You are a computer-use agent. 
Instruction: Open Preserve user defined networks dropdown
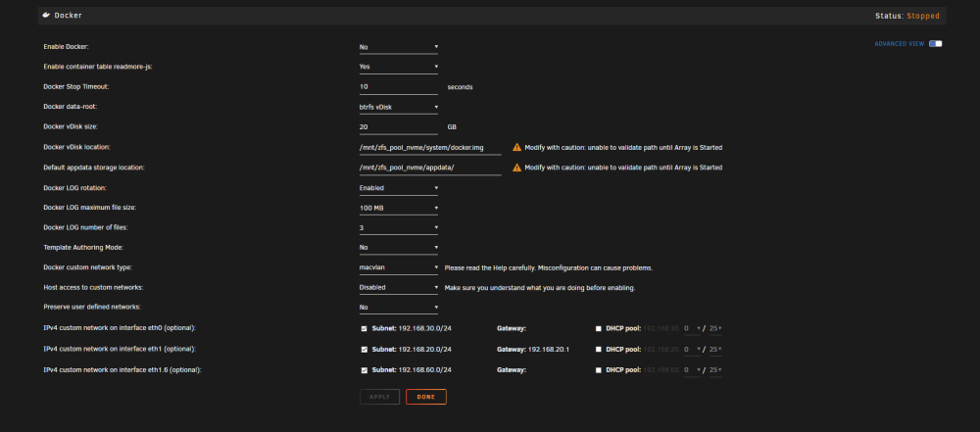[x=399, y=308]
